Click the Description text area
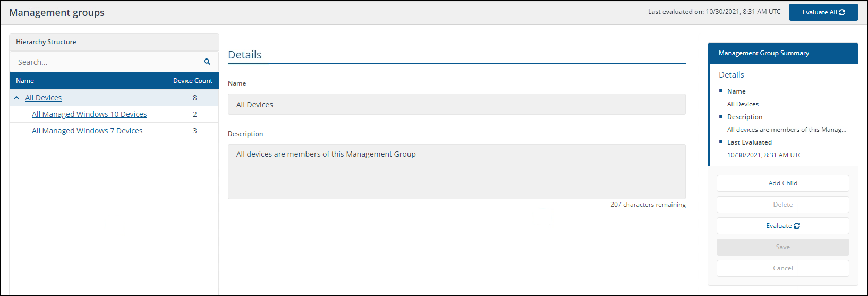Screen dimensions: 868x296 (x=456, y=171)
